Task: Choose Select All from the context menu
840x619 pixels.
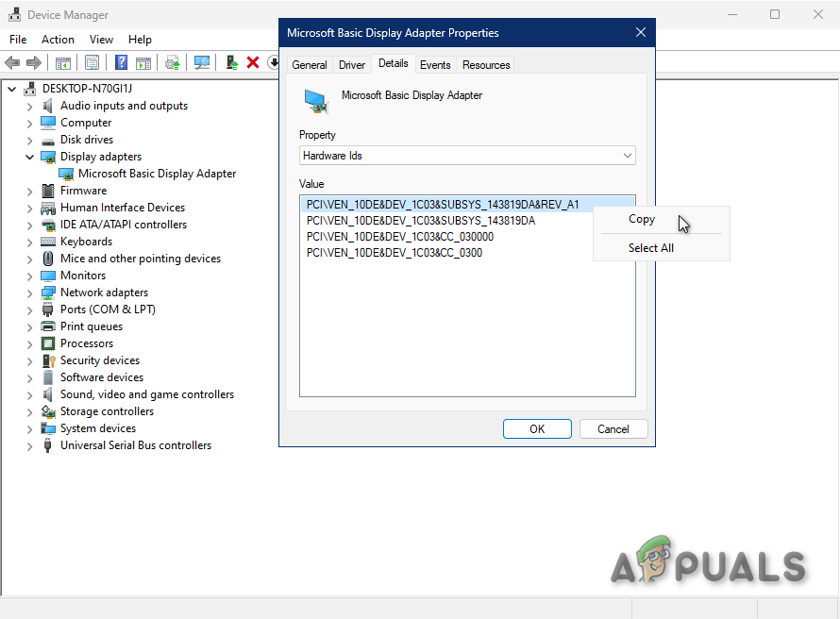Action: tap(651, 248)
